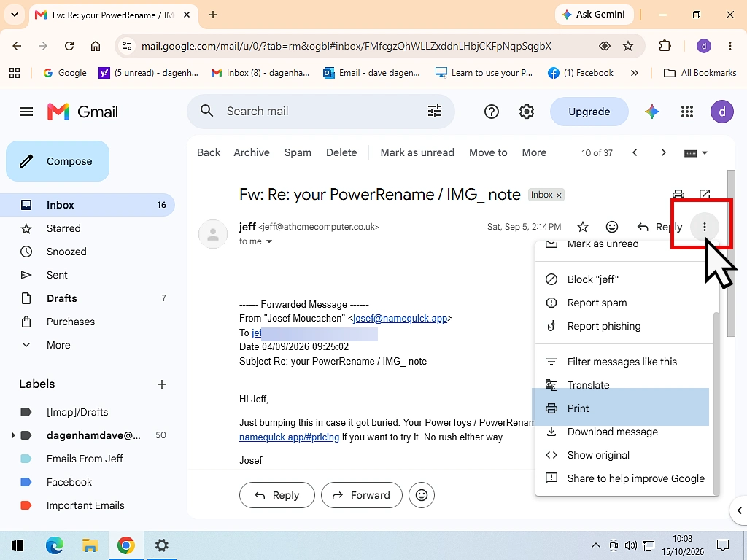Open Gmail support help icon
Viewport: 747px width, 560px height.
(491, 112)
